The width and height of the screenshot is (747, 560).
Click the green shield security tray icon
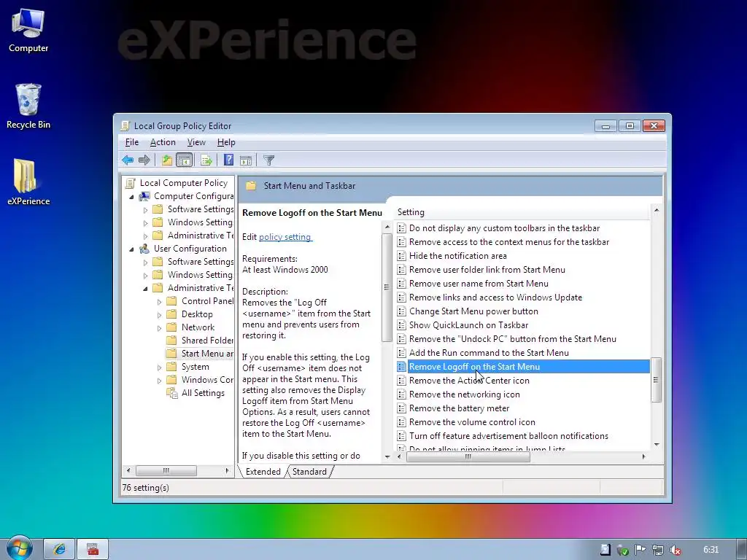pos(623,550)
